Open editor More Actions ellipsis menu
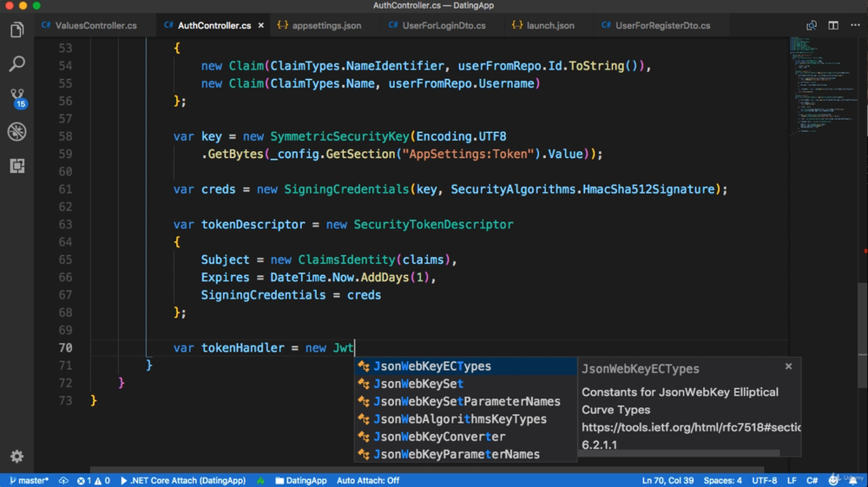Image resolution: width=868 pixels, height=487 pixels. 855,25
